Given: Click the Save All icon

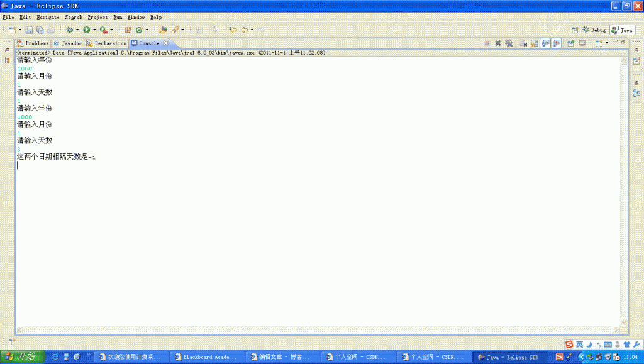Looking at the screenshot, I should pos(40,30).
